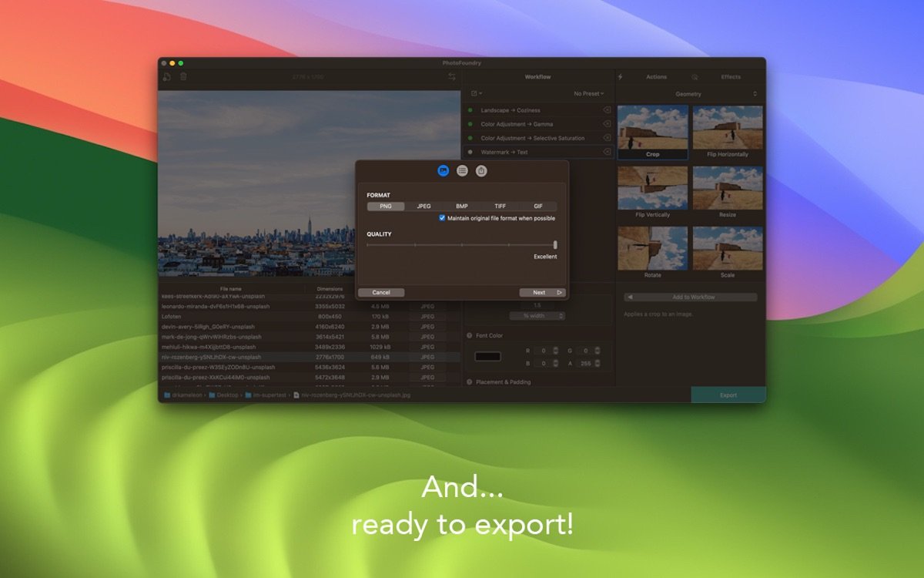Open the No Preset dropdown
Screen dimensions: 924x578
pyautogui.click(x=589, y=94)
